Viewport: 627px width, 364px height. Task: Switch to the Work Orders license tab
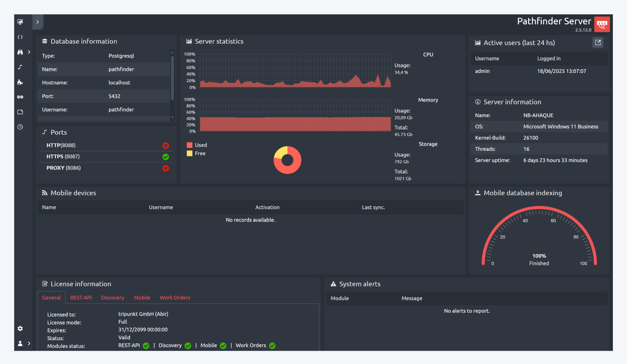[x=175, y=298]
